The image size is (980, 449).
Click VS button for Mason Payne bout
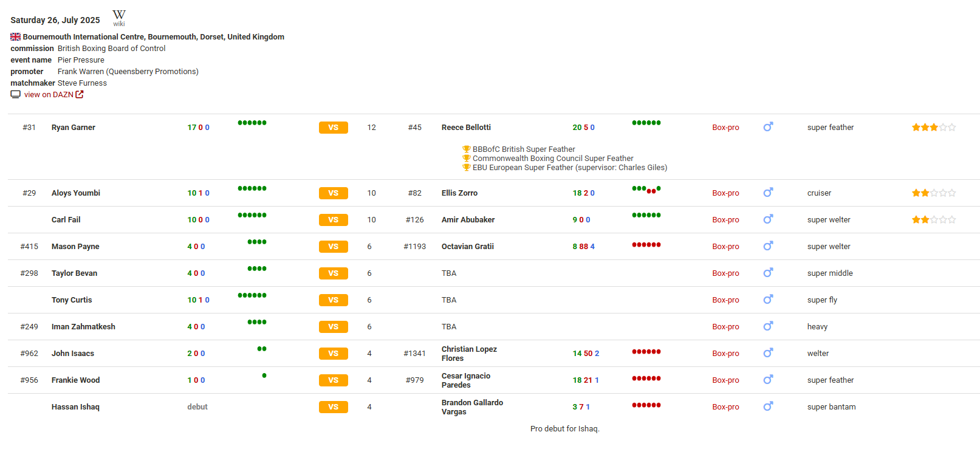click(334, 247)
